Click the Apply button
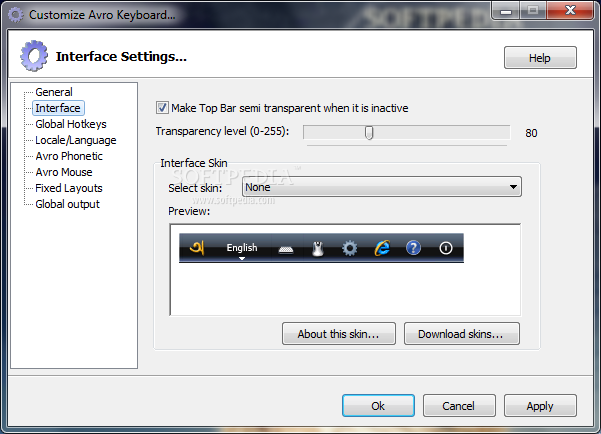The width and height of the screenshot is (601, 434). point(540,406)
